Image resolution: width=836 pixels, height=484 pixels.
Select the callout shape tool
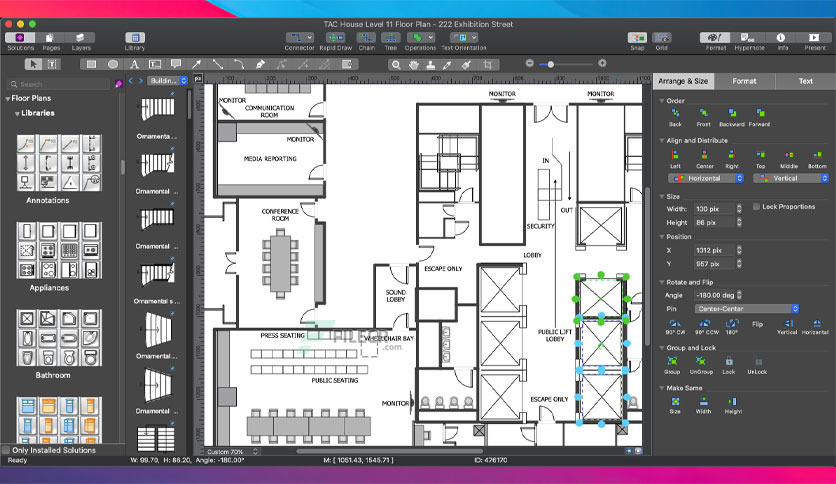[x=176, y=64]
